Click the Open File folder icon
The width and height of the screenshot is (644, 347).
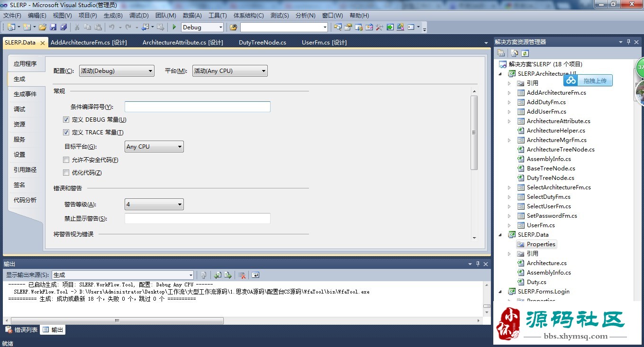(43, 27)
